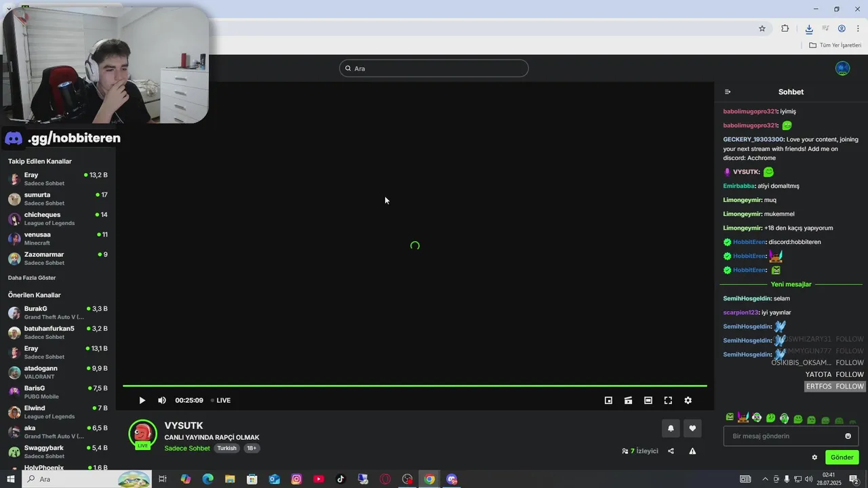Open Sadece Sohbet category link
The width and height of the screenshot is (868, 488).
(x=187, y=449)
